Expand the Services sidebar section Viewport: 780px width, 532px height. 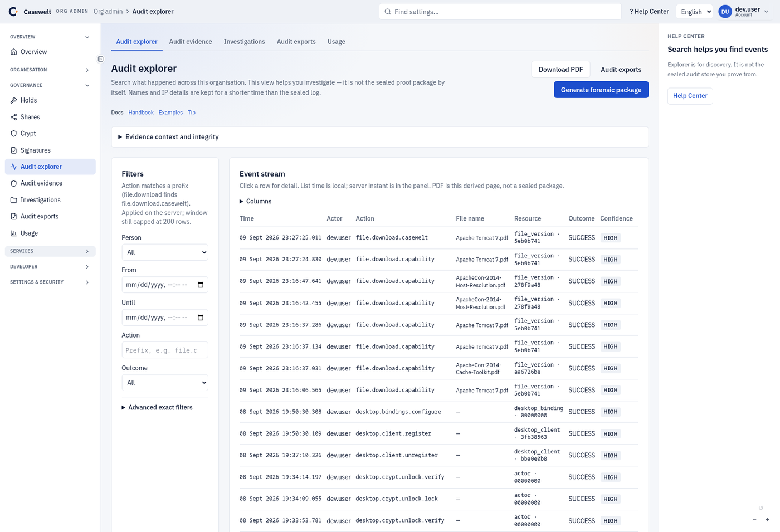(x=50, y=251)
